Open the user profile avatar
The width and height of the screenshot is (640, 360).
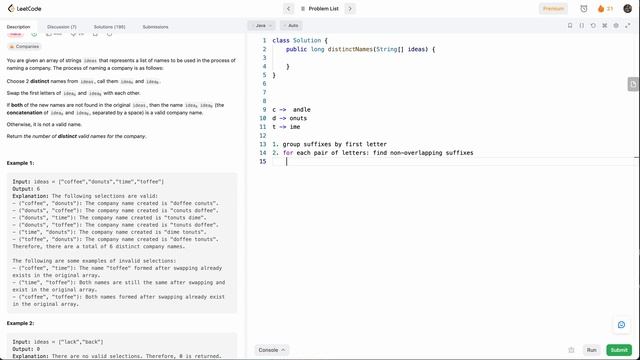tap(627, 9)
